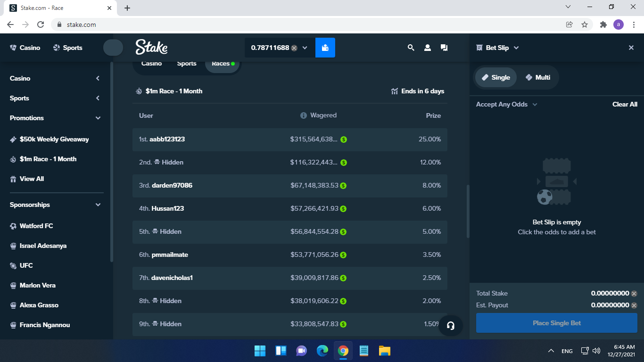Open Bet Slip dropdown menu
644x362 pixels.
[x=516, y=48]
